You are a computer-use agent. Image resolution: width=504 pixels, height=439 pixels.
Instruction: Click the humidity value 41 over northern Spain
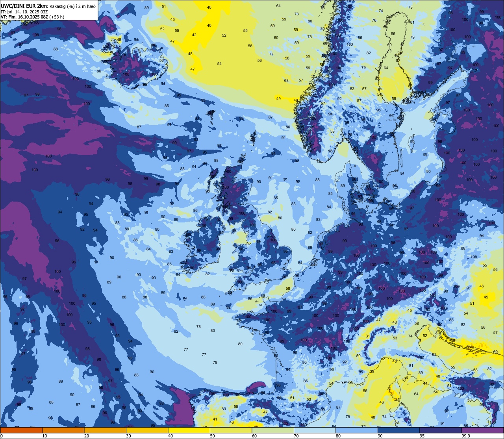click(x=215, y=419)
